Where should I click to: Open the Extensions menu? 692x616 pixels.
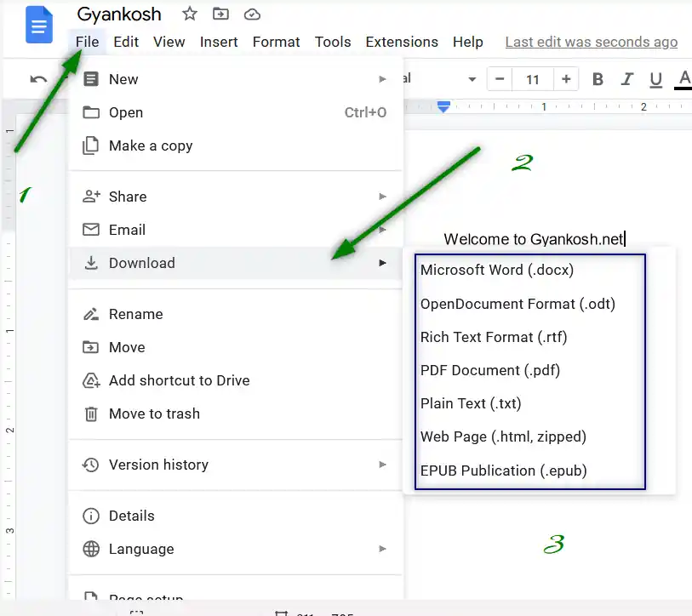[402, 42]
